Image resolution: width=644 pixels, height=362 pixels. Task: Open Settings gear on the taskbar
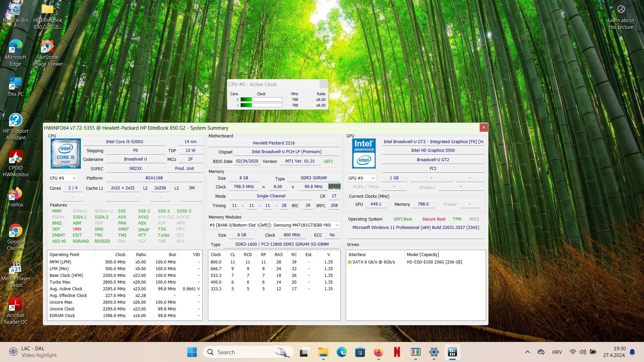(434, 352)
